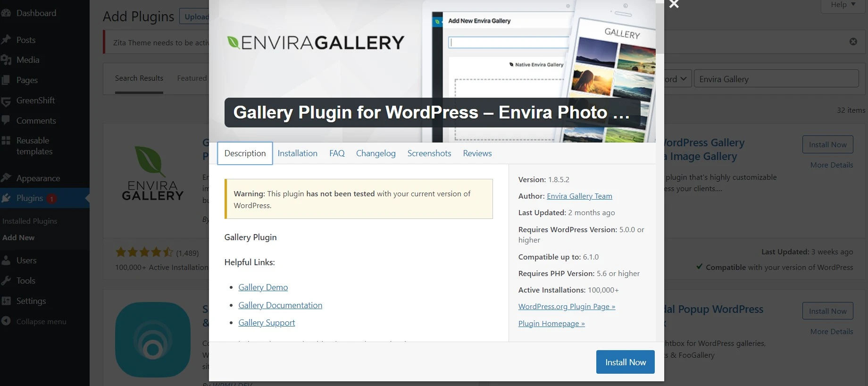Open Installed Plugins submenu item
The width and height of the screenshot is (868, 386).
point(30,221)
